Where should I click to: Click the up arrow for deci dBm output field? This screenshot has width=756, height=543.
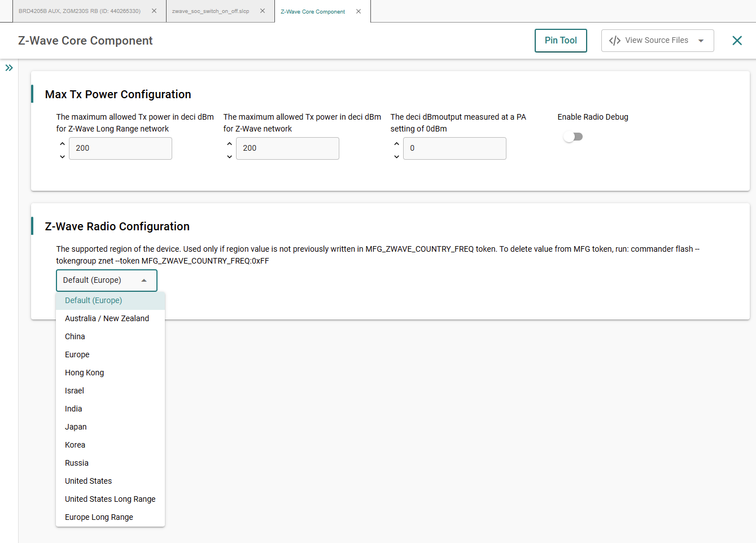click(396, 144)
